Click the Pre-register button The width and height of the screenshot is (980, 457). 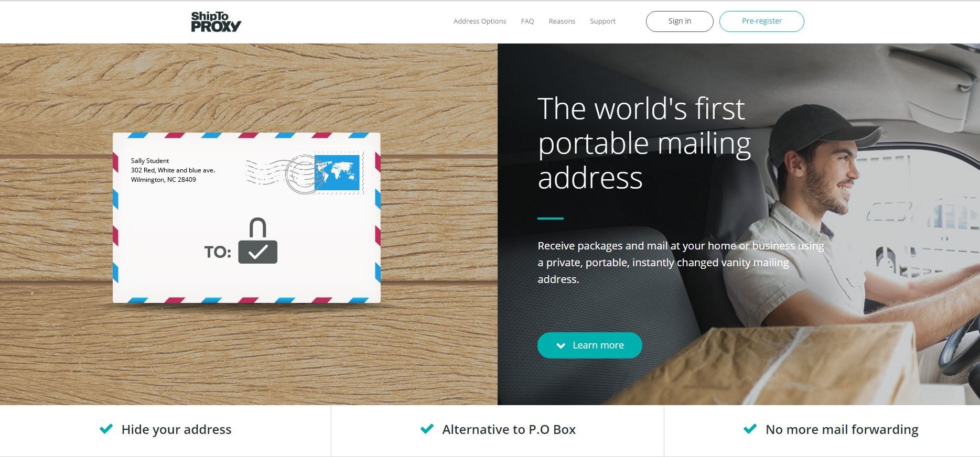pos(762,21)
